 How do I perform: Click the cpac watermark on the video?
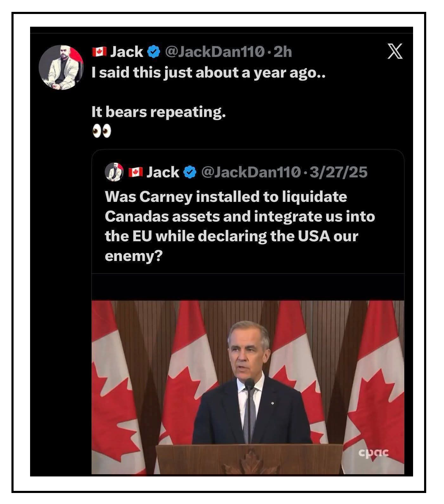click(x=373, y=452)
